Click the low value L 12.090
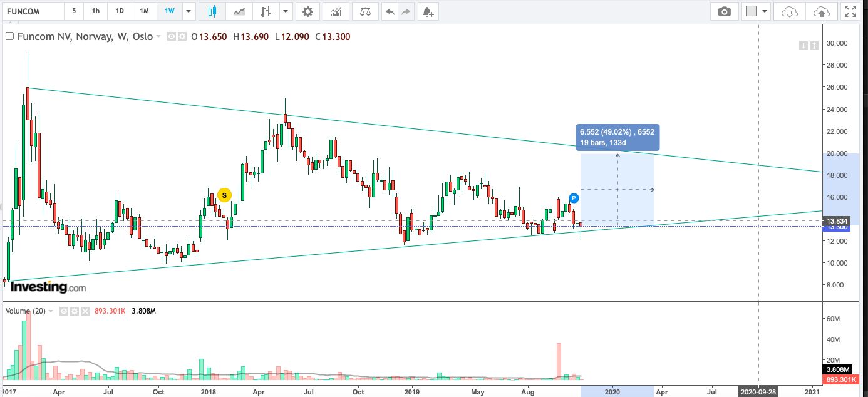Screen dimensions: 868x397 coord(292,37)
